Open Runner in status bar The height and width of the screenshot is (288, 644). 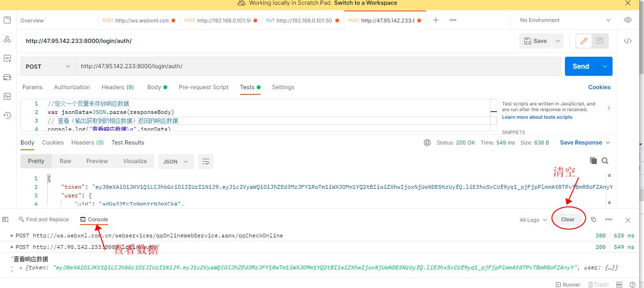[568, 285]
